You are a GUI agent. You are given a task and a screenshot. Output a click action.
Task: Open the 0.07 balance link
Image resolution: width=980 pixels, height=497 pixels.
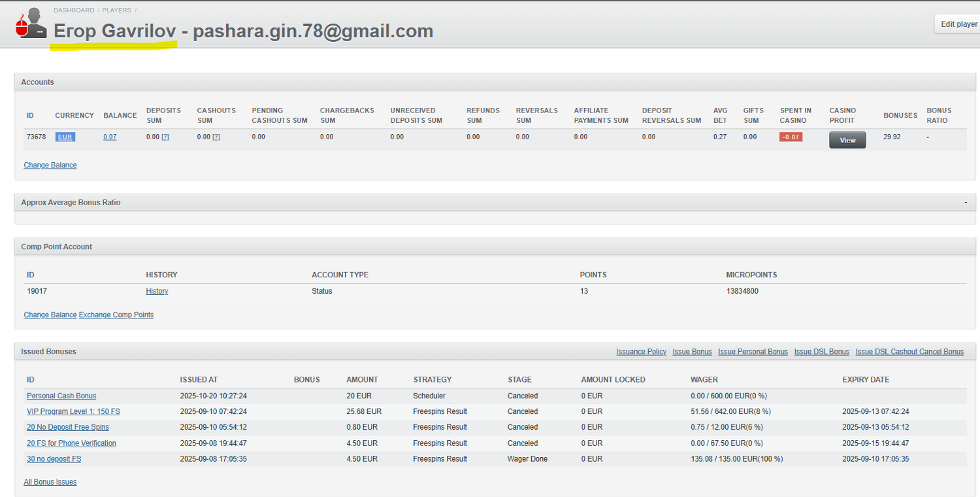click(110, 137)
